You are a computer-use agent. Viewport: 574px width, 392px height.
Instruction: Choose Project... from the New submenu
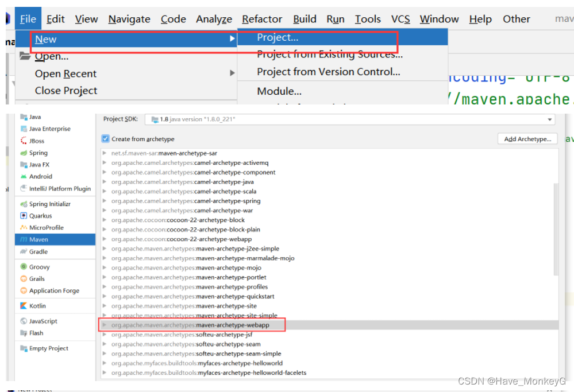pos(342,37)
